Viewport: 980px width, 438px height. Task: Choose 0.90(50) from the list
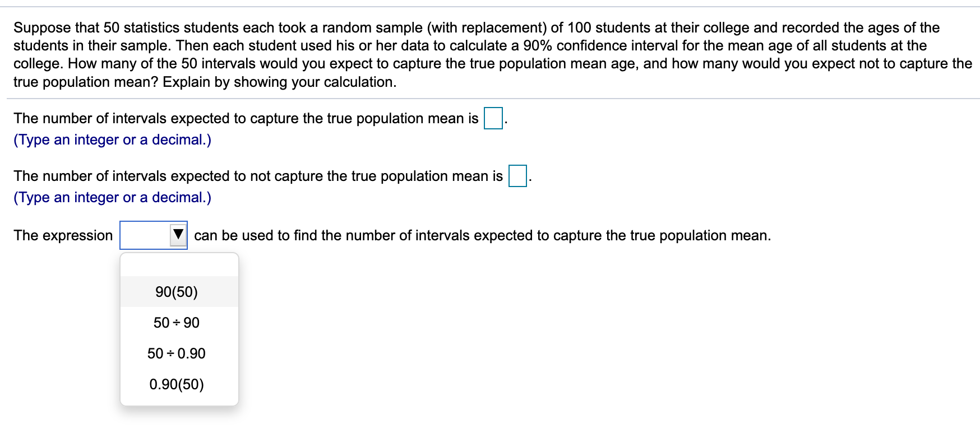177,384
